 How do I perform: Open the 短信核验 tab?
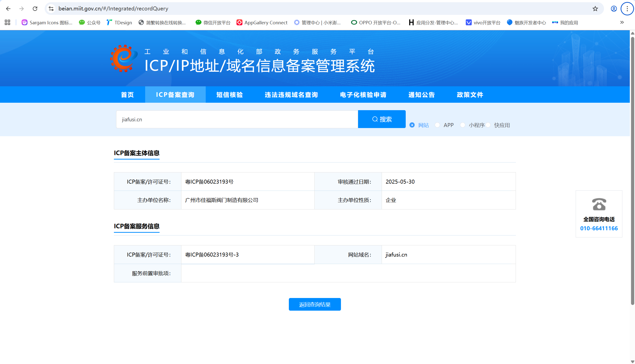point(230,95)
